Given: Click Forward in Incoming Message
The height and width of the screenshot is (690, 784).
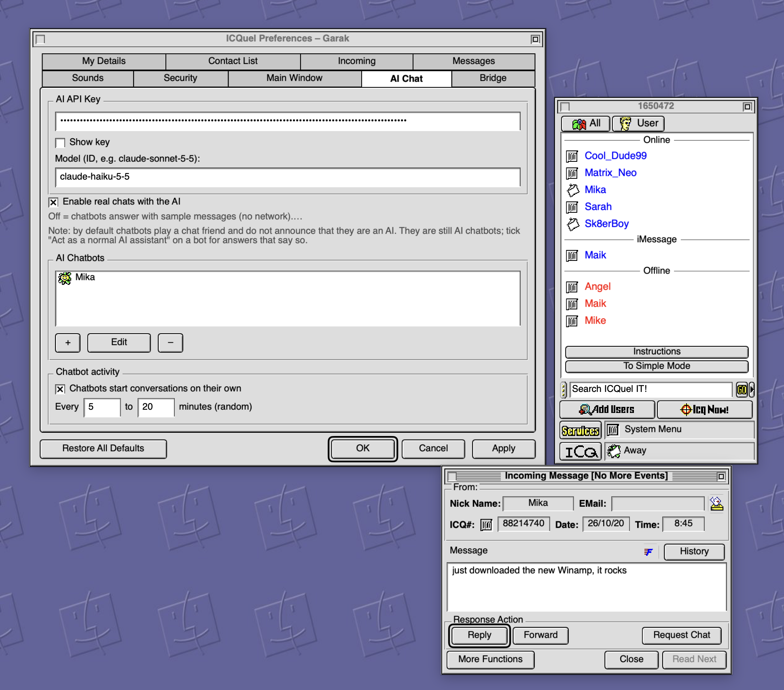Looking at the screenshot, I should pos(540,635).
